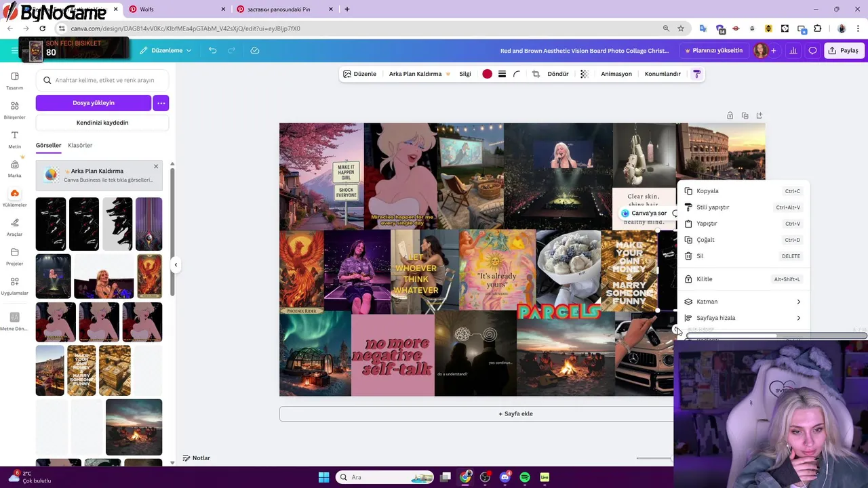Select Stili yapıştır from the context menu
Viewport: 868px width, 488px height.
click(x=743, y=207)
